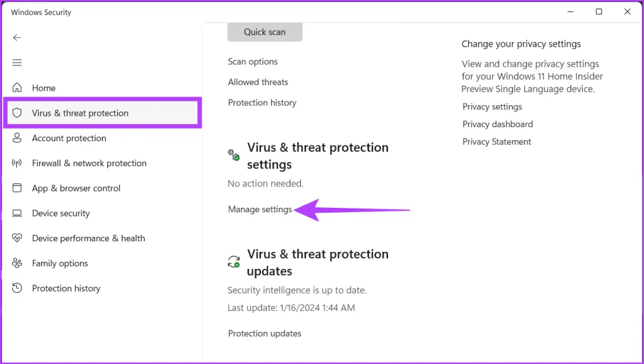The width and height of the screenshot is (644, 364).
Task: Click the back arrow icon
Action: [17, 38]
